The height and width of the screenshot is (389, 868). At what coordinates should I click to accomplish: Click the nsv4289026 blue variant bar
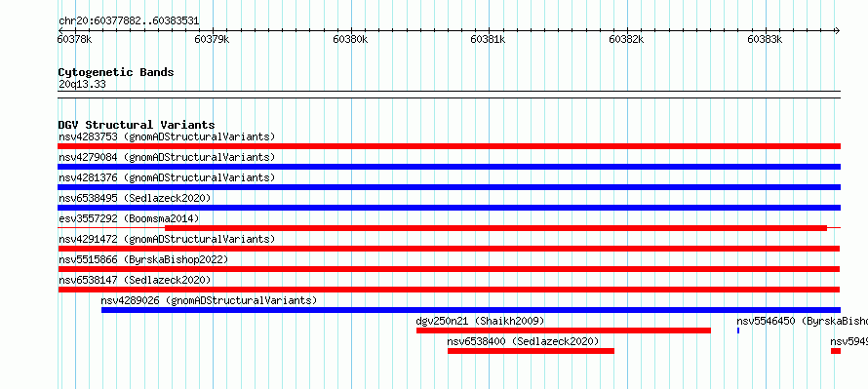(x=470, y=310)
